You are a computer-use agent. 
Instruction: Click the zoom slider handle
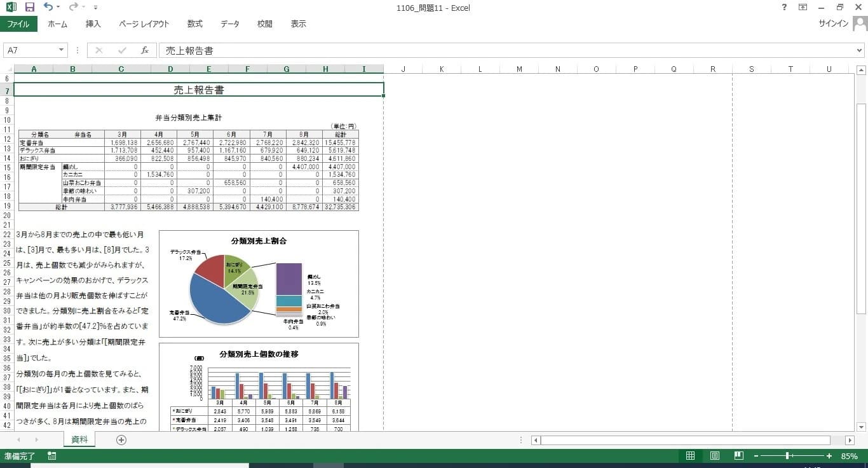click(787, 456)
